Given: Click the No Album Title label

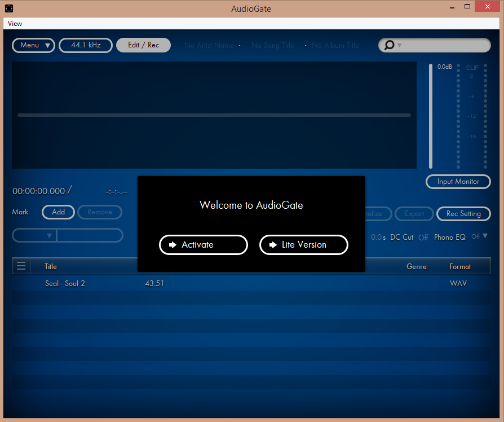Looking at the screenshot, I should pyautogui.click(x=335, y=46).
